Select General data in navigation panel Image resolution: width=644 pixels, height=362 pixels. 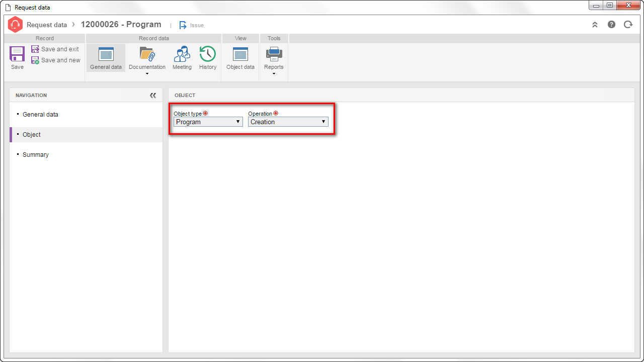coord(86,115)
